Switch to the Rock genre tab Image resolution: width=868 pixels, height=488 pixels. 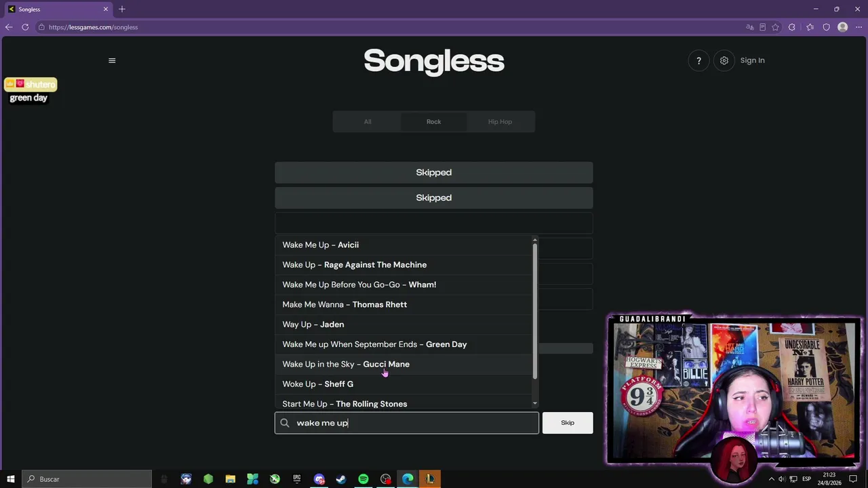(x=434, y=122)
